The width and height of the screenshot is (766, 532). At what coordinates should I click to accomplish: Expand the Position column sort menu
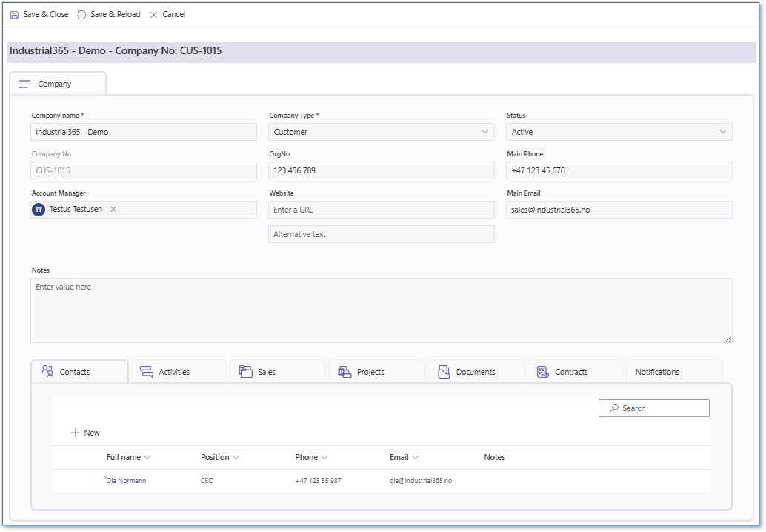tap(236, 458)
